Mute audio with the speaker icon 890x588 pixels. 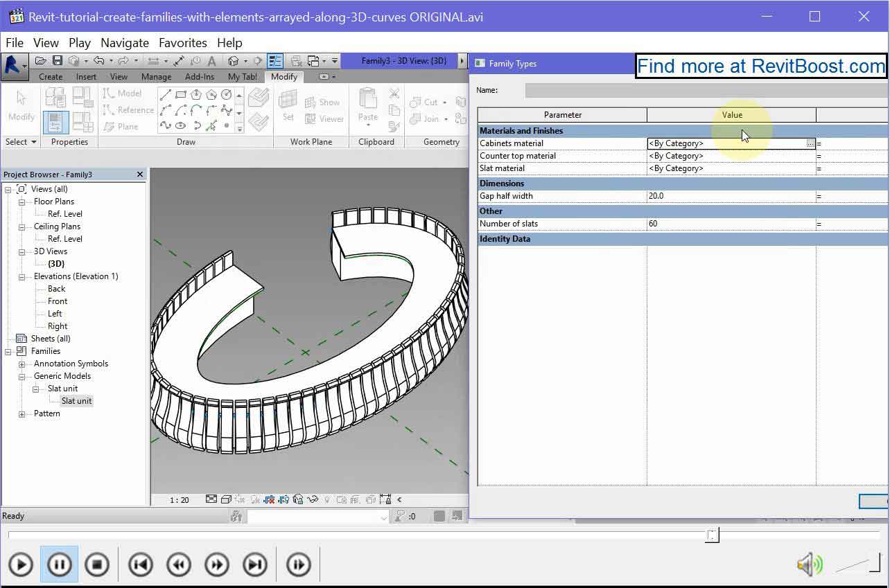(x=809, y=565)
